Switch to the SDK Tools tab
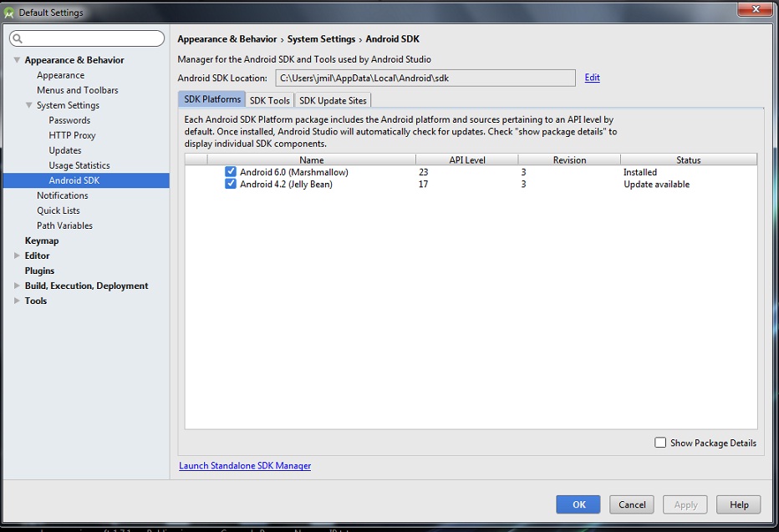The image size is (779, 532). point(269,100)
